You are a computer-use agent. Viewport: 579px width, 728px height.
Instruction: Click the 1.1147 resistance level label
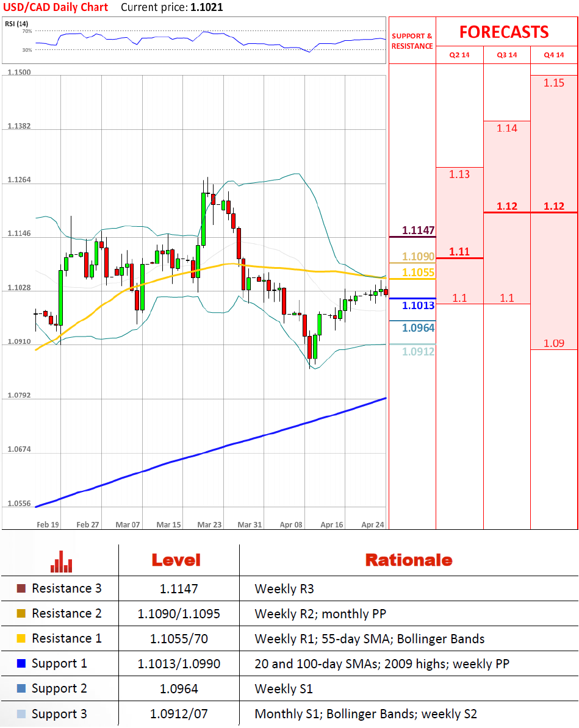pyautogui.click(x=418, y=230)
